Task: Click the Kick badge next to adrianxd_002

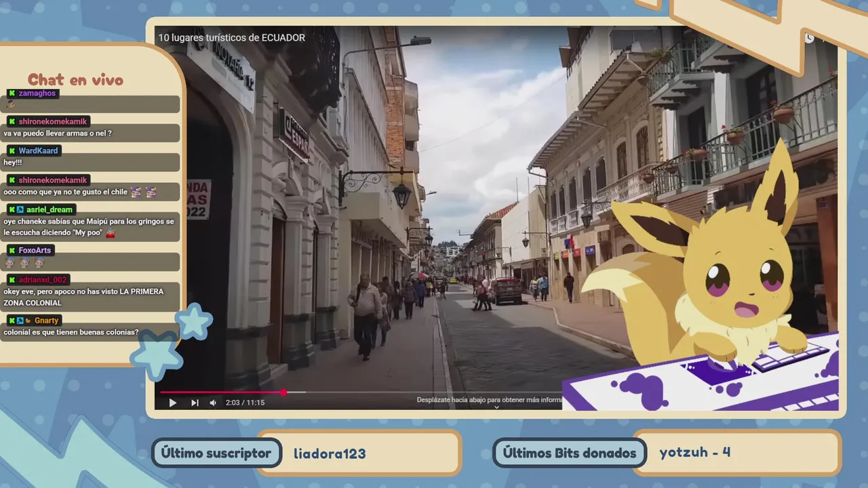Action: [x=12, y=280]
